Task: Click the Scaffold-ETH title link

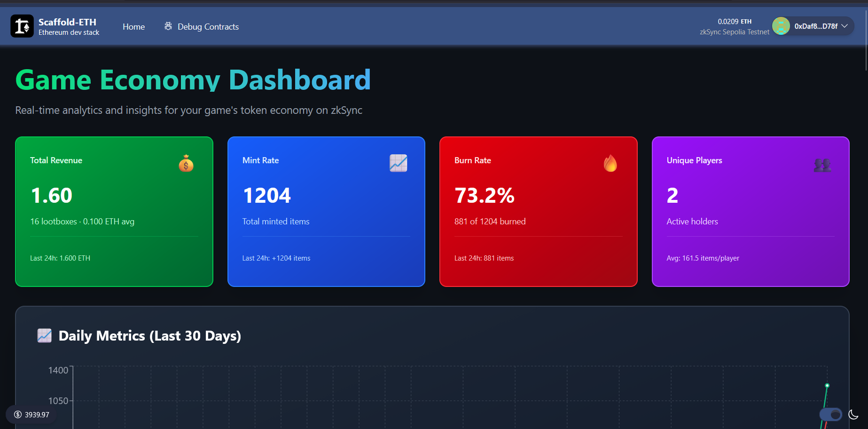Action: click(x=67, y=22)
